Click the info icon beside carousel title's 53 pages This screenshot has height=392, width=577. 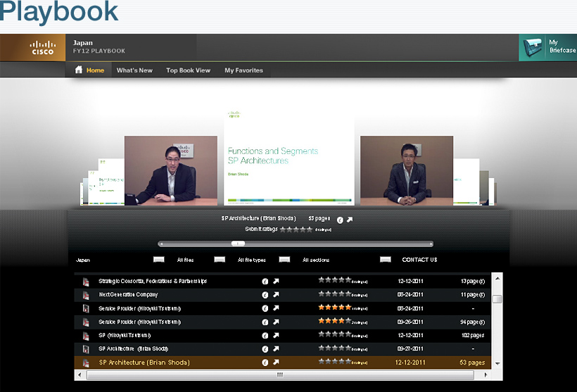coord(339,220)
